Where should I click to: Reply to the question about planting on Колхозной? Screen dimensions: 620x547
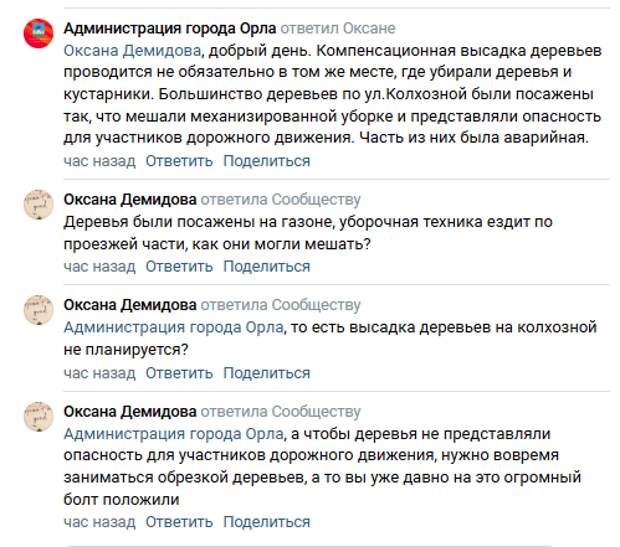tap(179, 373)
